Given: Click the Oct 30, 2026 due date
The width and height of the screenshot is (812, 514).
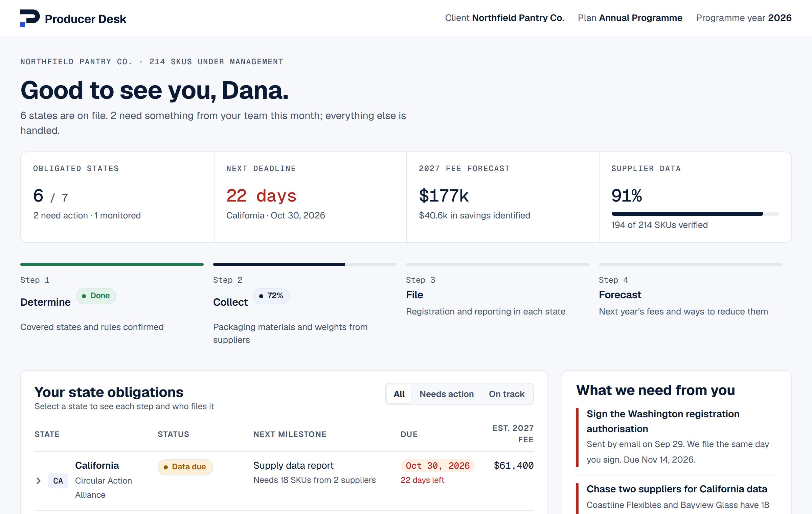Looking at the screenshot, I should coord(437,466).
